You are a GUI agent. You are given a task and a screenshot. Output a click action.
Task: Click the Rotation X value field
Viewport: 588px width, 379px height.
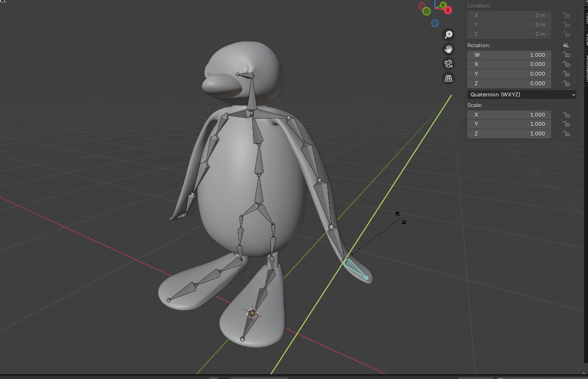pyautogui.click(x=509, y=64)
